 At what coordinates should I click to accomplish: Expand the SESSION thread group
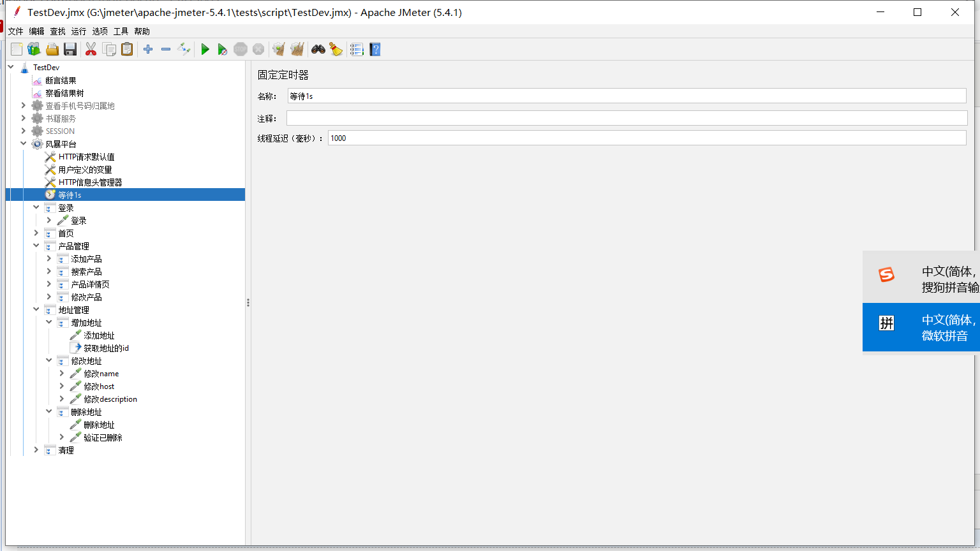tap(24, 131)
